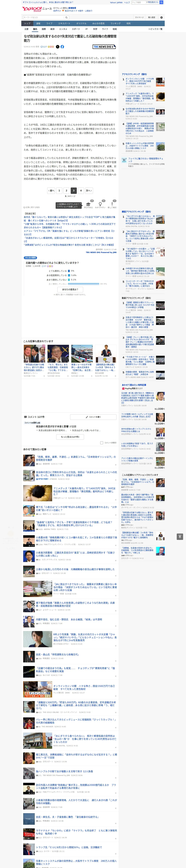Open the ランキング navigation tab
This screenshot has height=868, width=186.
115,24
